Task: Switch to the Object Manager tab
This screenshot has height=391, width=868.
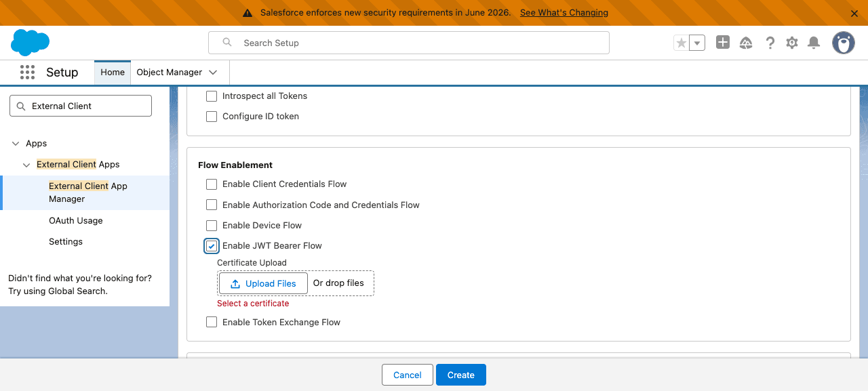Action: click(x=170, y=73)
